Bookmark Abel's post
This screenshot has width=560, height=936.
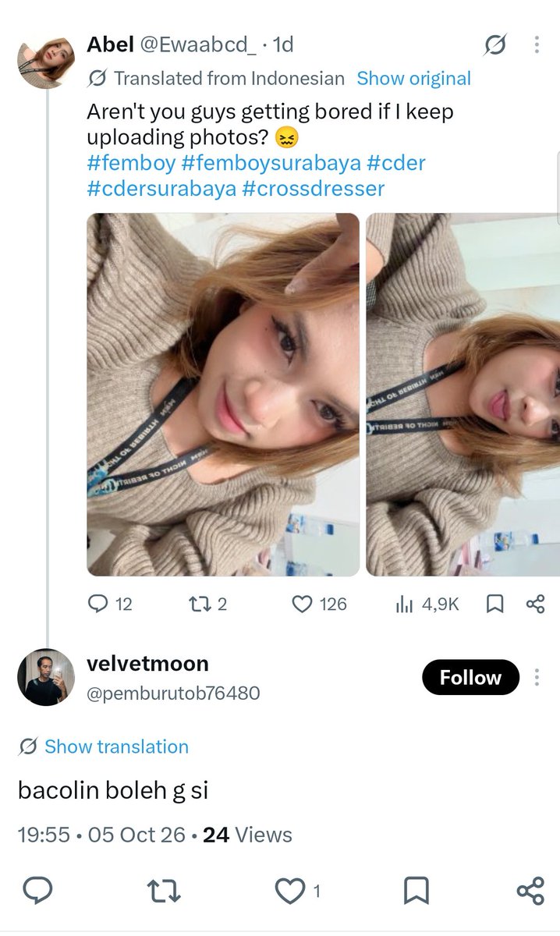tap(494, 604)
